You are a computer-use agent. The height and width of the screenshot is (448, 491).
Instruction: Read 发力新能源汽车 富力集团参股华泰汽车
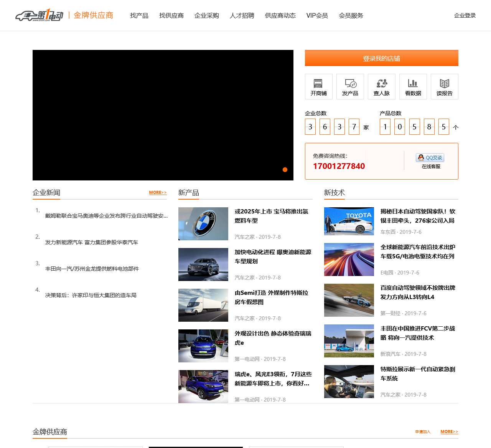(x=92, y=242)
